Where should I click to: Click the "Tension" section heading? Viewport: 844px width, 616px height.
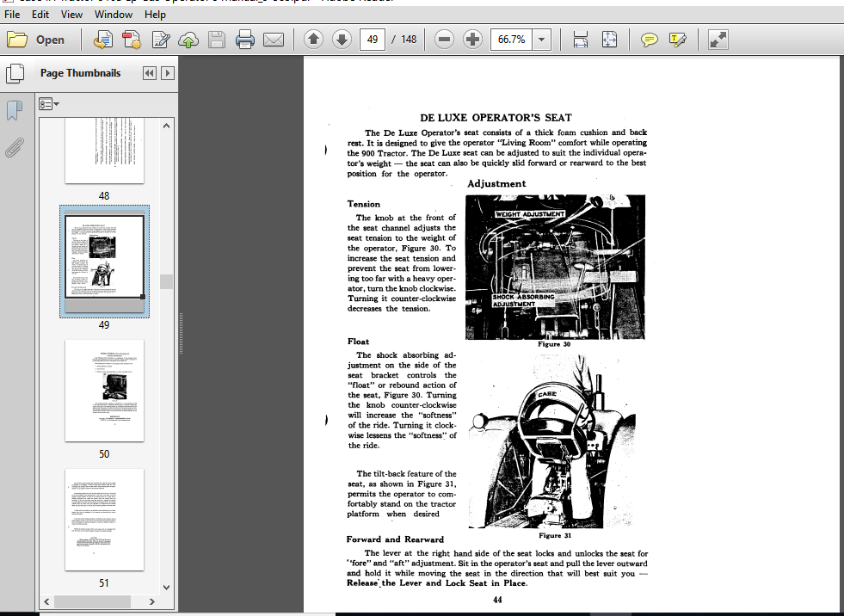[364, 204]
